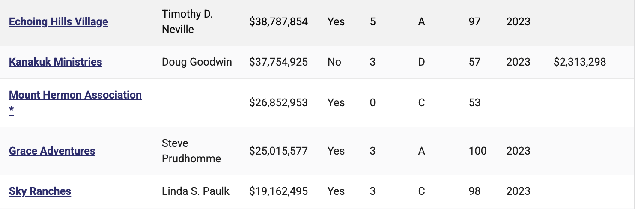This screenshot has width=644, height=209.
Task: Open the Kanakuk Ministries link
Action: coord(55,62)
